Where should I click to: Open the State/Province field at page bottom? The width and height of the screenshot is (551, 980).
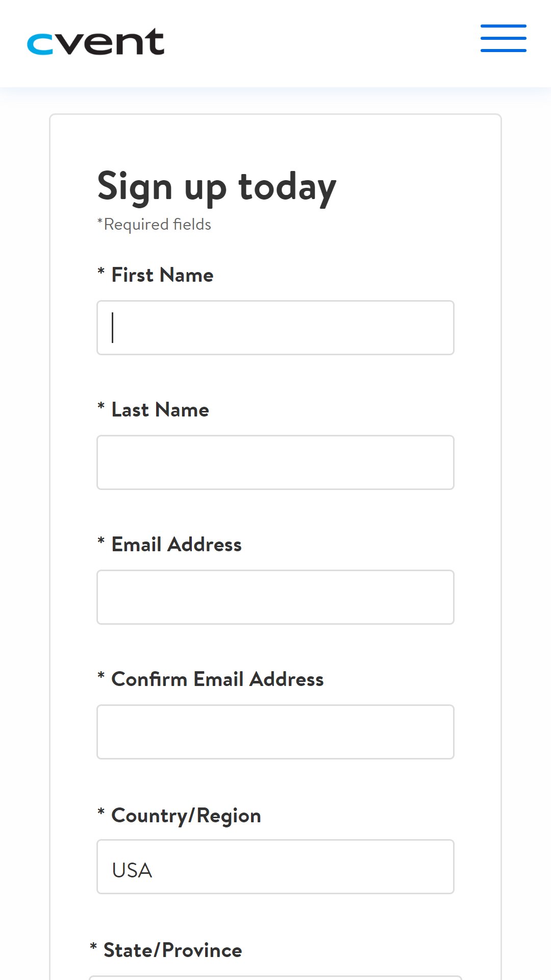pos(275,977)
